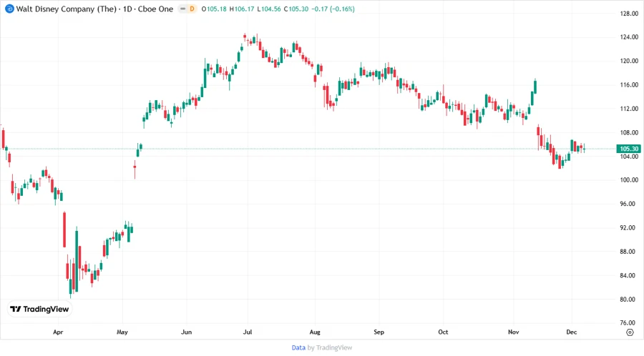Viewport: 644px width, 356px height.
Task: Click the 116.00 price axis label
Action: pos(629,85)
